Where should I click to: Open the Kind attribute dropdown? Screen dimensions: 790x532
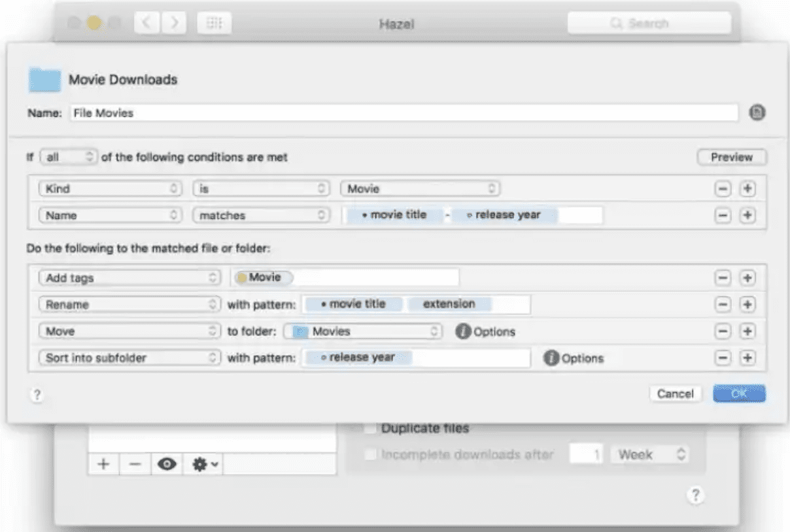110,189
